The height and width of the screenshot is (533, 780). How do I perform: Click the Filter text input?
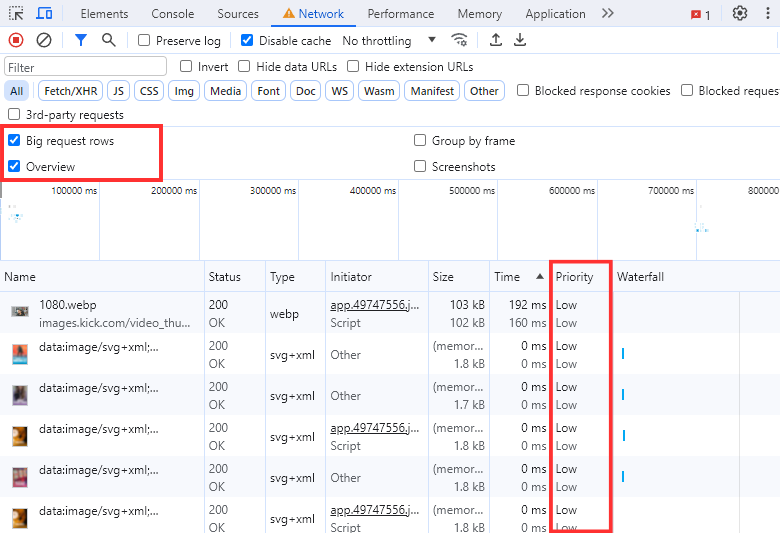click(86, 67)
